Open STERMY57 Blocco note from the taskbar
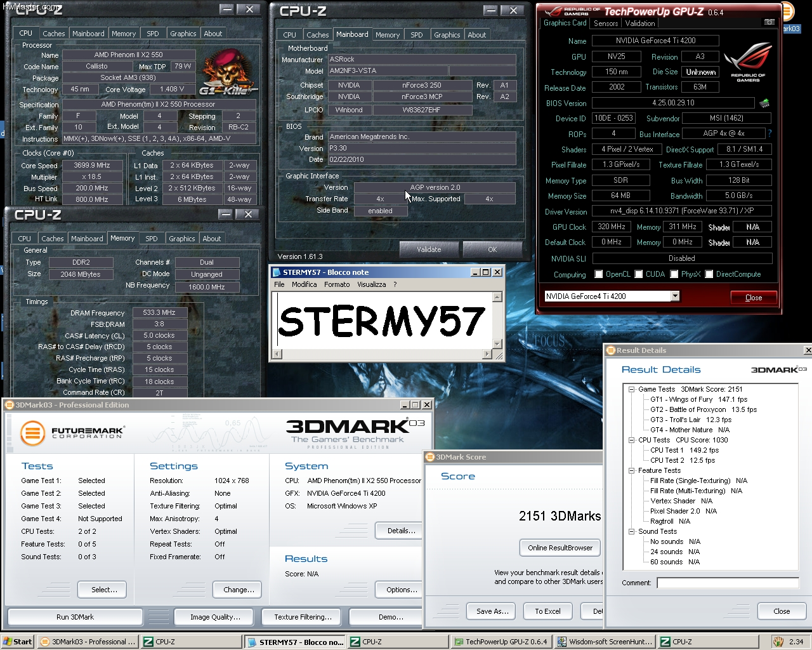Image resolution: width=812 pixels, height=650 pixels. pos(295,642)
